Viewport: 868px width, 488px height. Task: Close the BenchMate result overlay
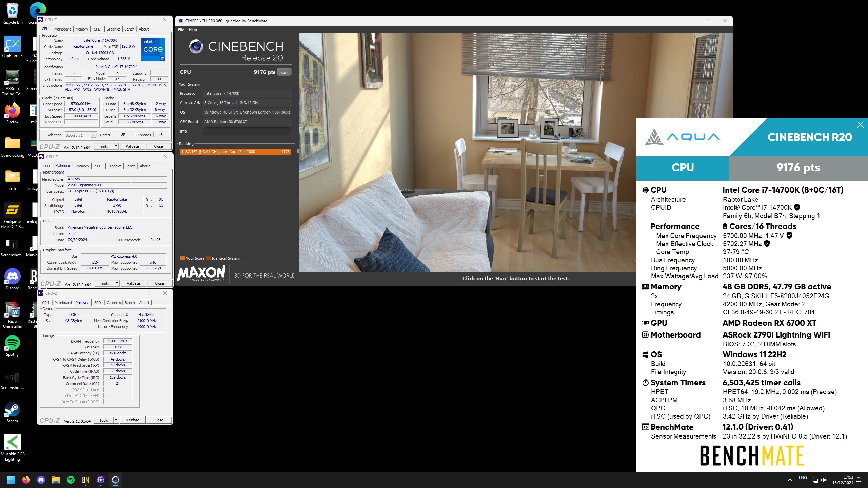[860, 125]
